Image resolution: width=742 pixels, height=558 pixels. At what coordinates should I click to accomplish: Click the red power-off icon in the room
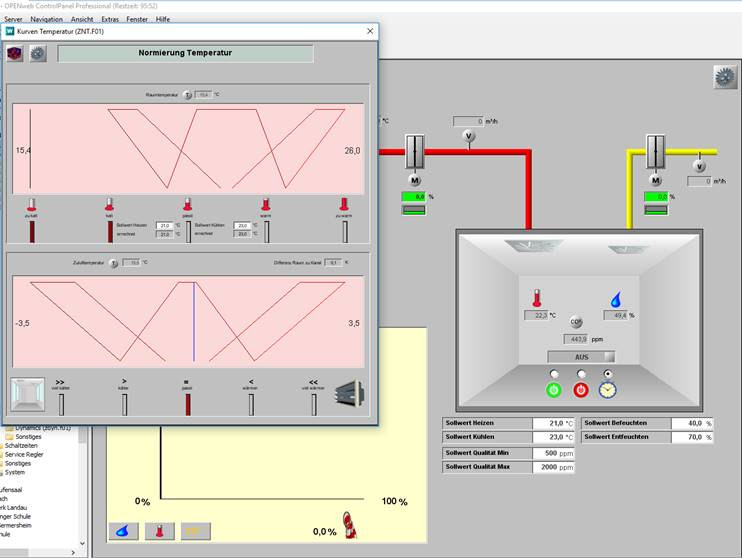pos(582,389)
